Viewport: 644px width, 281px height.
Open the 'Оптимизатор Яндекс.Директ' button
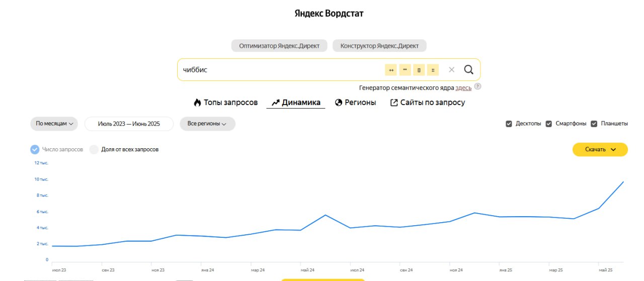pos(279,46)
